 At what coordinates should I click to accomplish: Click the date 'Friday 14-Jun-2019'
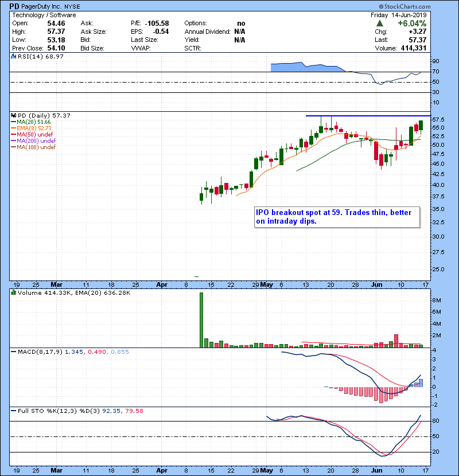coord(399,15)
